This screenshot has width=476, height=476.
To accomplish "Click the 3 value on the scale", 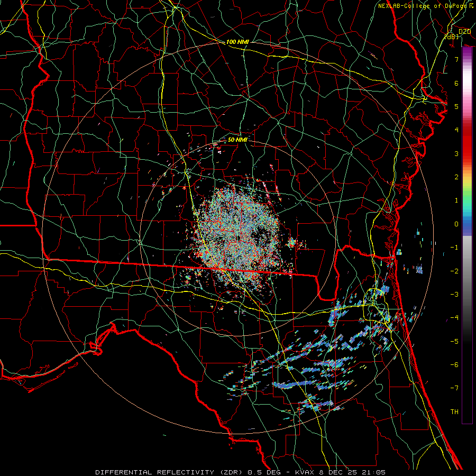I will 456,153.
